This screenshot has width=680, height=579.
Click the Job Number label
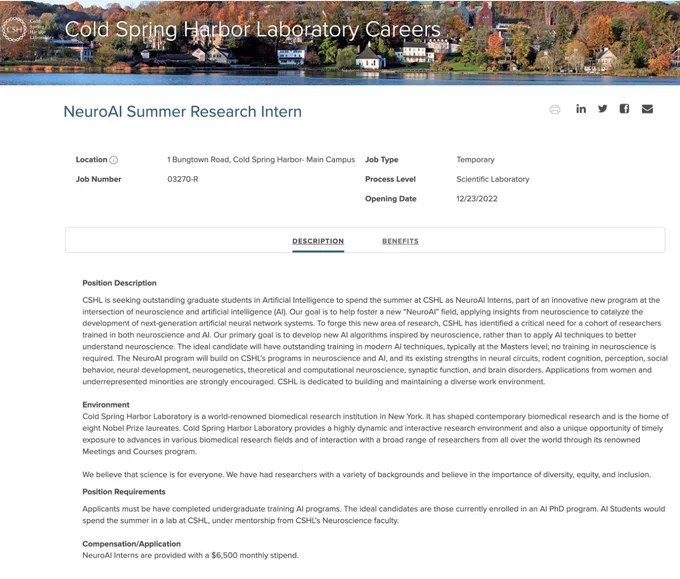coord(98,179)
